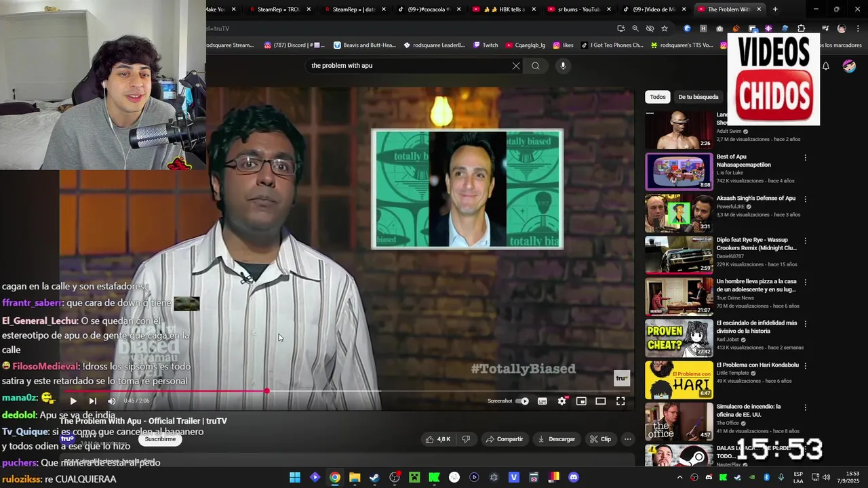Like the video with 4,8 K likes
The image size is (868, 488).
(x=438, y=439)
